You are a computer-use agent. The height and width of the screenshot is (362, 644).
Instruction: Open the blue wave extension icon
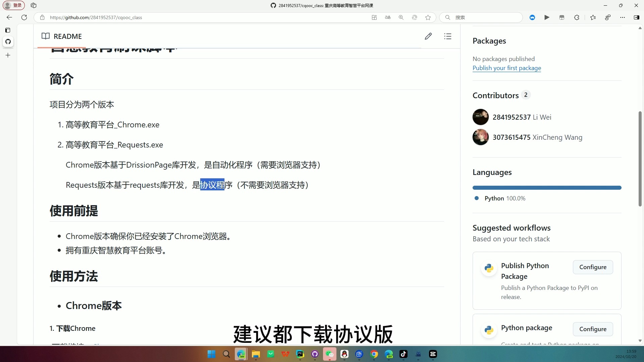[x=532, y=17]
